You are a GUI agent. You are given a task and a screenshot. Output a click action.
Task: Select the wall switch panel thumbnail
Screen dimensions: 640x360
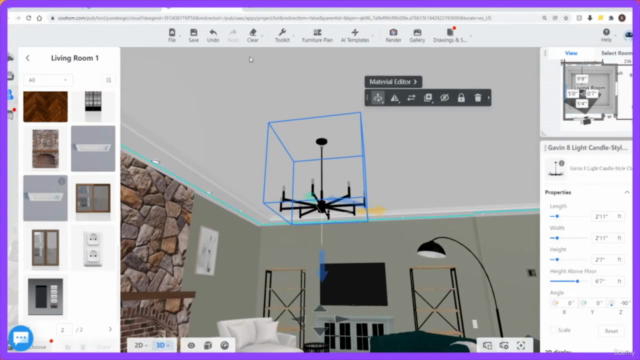pyautogui.click(x=45, y=297)
